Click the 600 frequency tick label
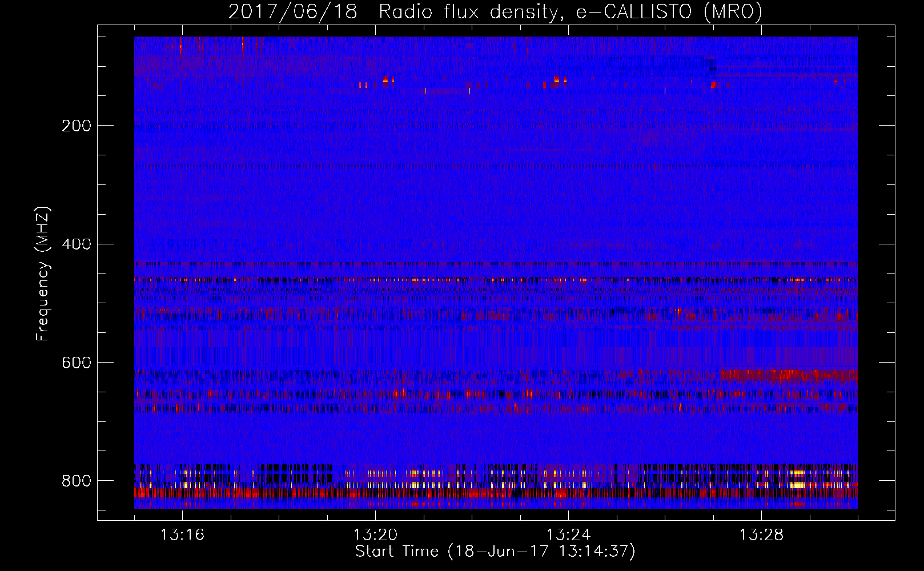 pyautogui.click(x=77, y=363)
